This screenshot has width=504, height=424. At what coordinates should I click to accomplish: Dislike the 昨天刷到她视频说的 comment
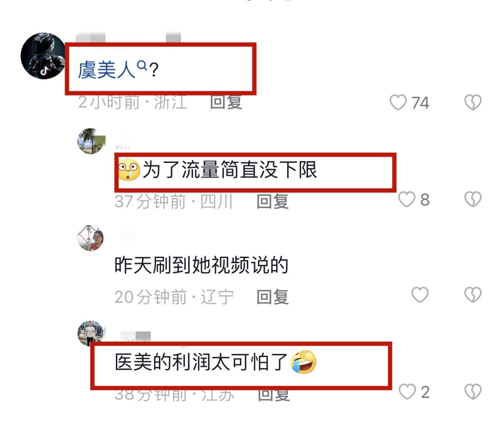coord(473,294)
